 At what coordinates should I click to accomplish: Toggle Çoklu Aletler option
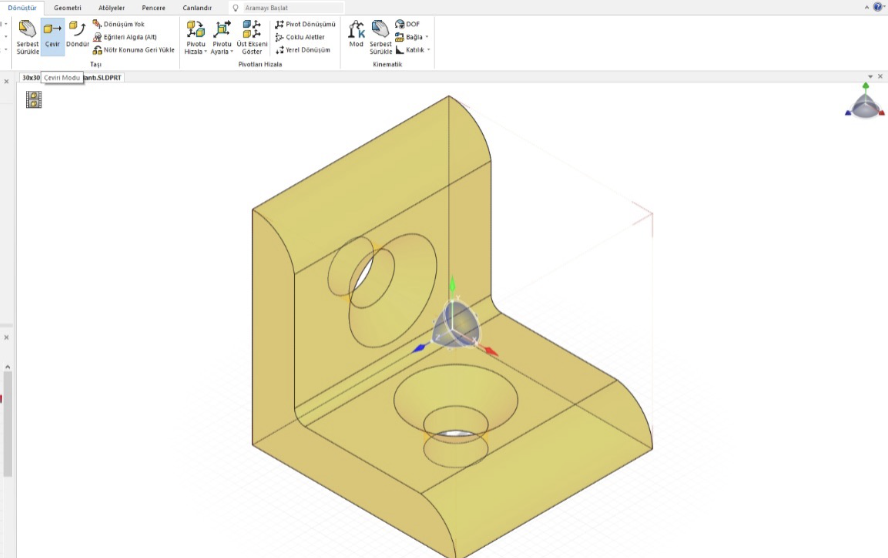tap(300, 37)
